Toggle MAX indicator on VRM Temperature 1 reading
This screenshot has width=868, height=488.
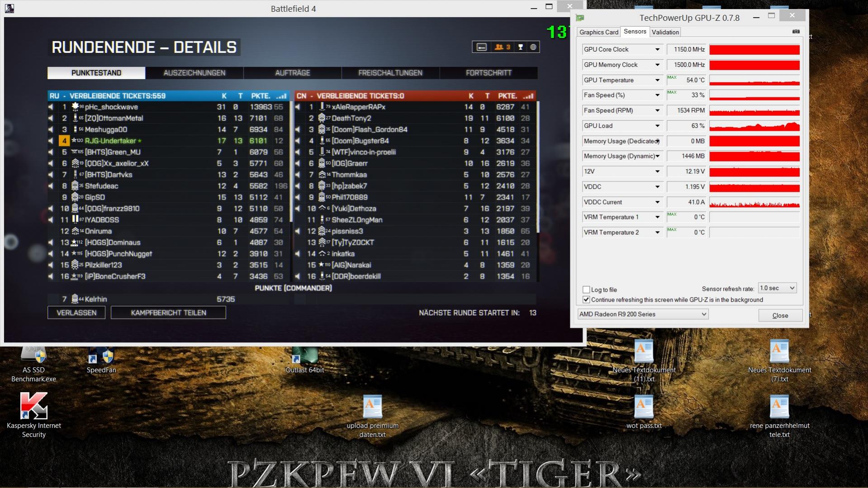[672, 215]
